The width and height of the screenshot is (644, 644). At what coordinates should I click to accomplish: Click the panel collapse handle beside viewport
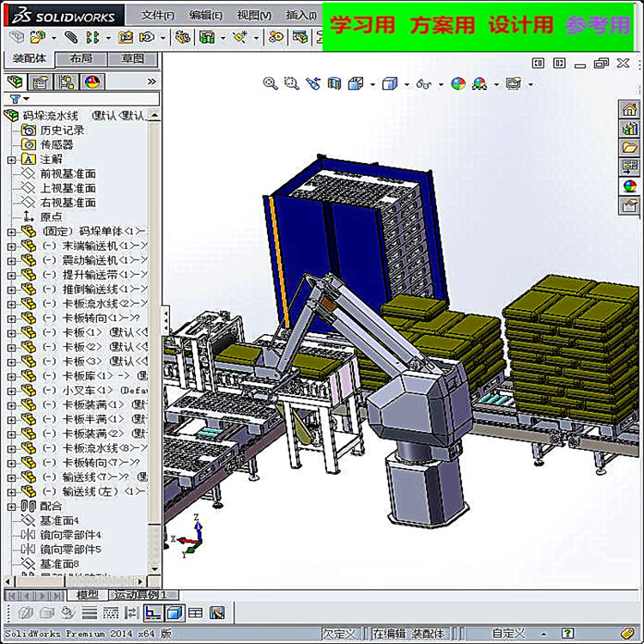click(x=166, y=321)
